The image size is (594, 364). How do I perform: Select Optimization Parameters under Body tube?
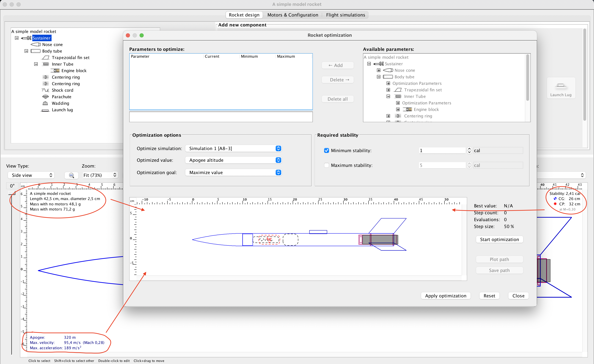tap(417, 83)
